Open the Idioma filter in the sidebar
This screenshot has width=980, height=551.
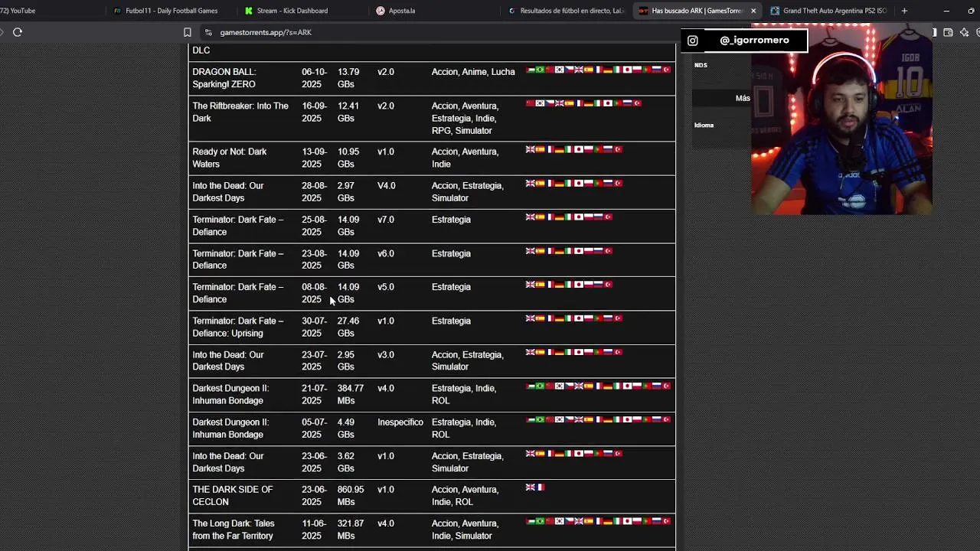click(704, 125)
